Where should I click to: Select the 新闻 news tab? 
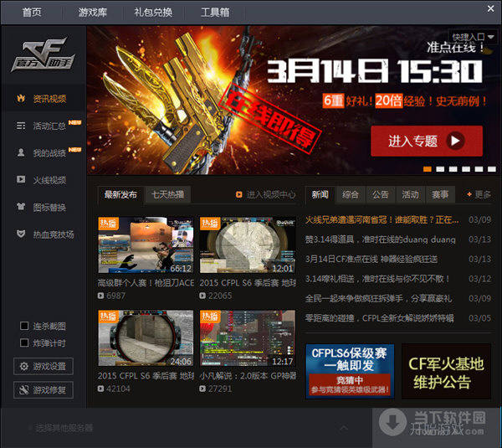pyautogui.click(x=320, y=194)
